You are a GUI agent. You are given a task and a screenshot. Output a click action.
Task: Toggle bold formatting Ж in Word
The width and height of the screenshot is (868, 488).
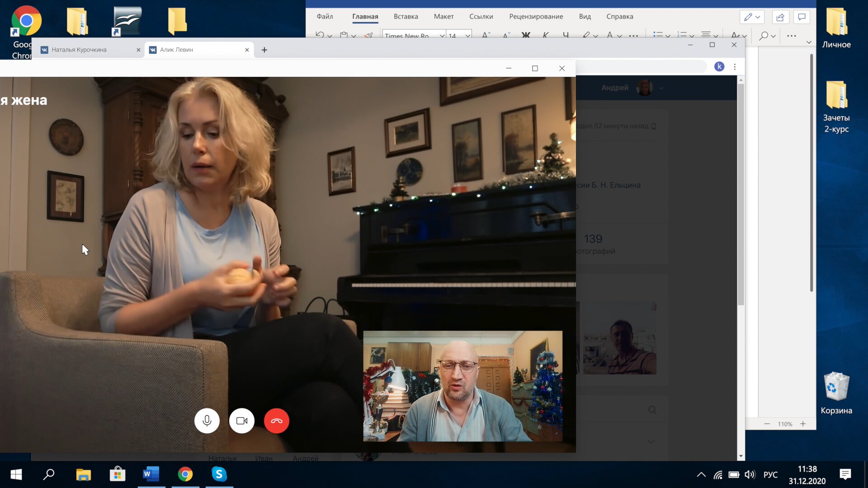(x=526, y=35)
